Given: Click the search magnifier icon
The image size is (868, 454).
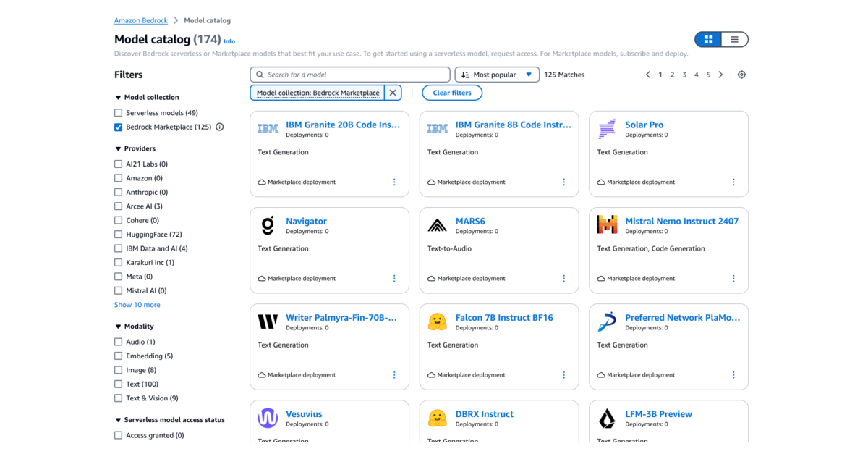Looking at the screenshot, I should click(260, 75).
